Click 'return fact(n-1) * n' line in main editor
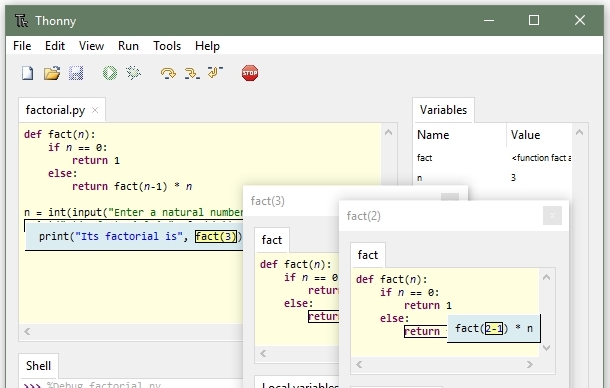Viewport: 610px width, 388px height. pyautogui.click(x=132, y=186)
